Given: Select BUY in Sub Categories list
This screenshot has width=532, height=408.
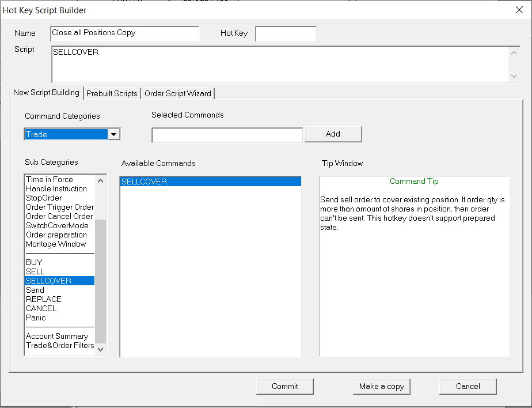Looking at the screenshot, I should (x=35, y=262).
